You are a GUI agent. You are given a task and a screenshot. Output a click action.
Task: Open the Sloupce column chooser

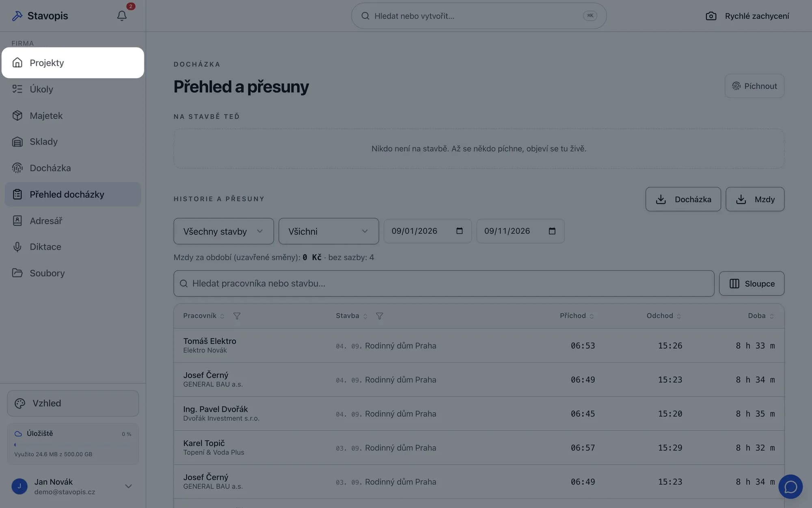point(752,283)
